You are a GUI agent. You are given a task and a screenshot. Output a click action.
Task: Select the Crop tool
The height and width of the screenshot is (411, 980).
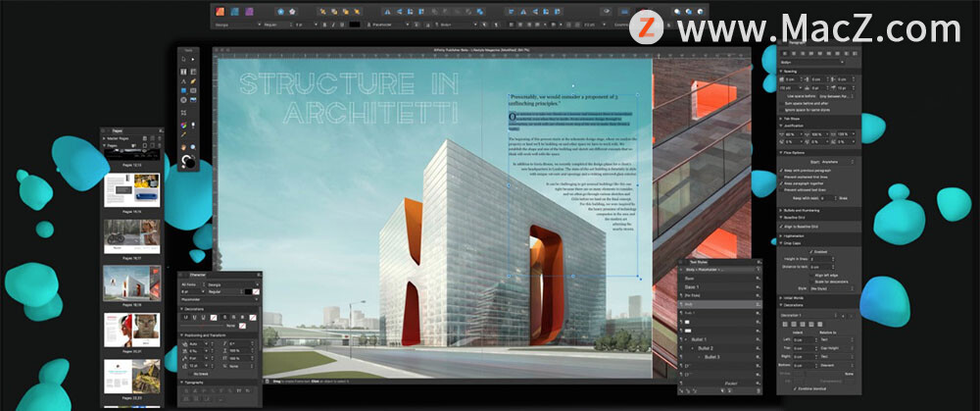pos(184,113)
